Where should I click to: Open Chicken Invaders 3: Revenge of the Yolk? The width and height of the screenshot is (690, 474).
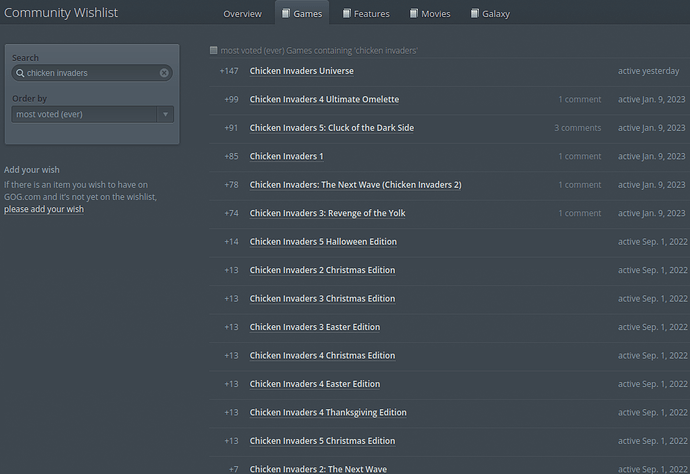(x=327, y=213)
